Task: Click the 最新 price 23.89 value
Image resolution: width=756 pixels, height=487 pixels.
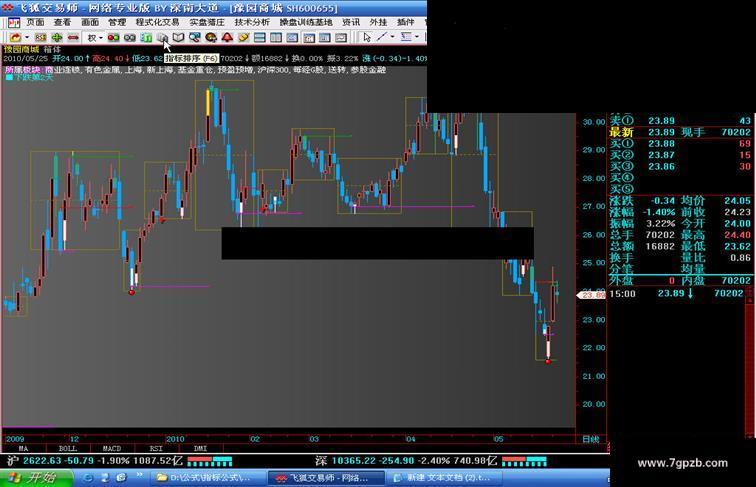Action: pyautogui.click(x=661, y=132)
